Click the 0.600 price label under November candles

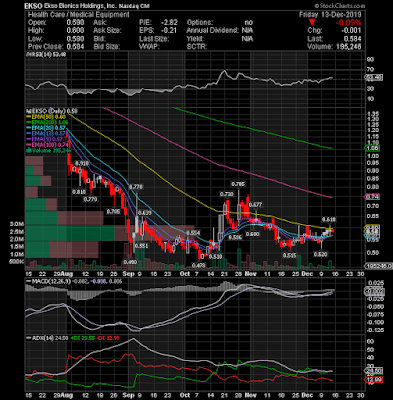pos(252,234)
